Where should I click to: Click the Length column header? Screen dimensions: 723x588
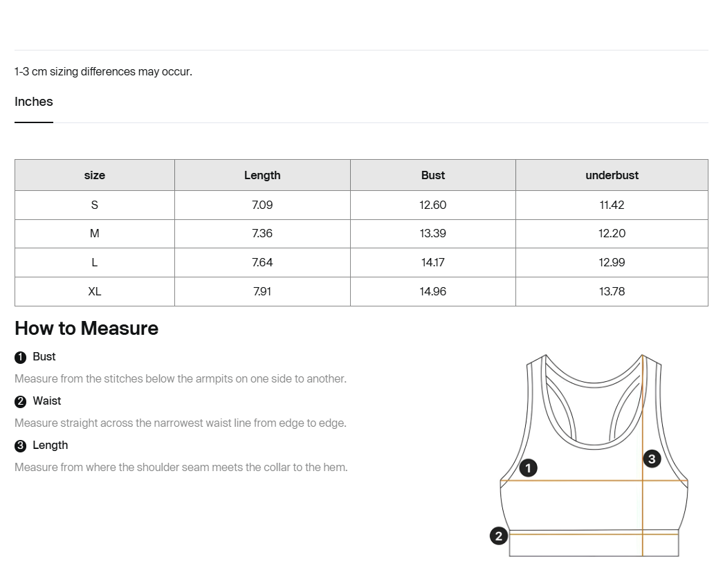[x=262, y=175]
